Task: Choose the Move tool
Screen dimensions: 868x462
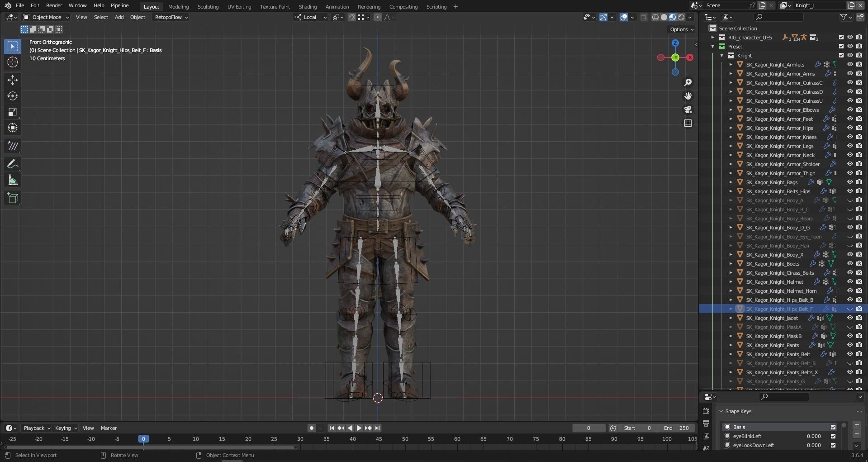Action: tap(13, 80)
